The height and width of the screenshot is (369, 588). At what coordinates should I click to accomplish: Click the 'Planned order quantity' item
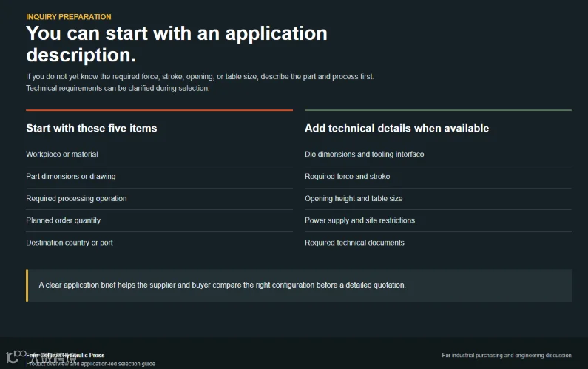pos(159,220)
